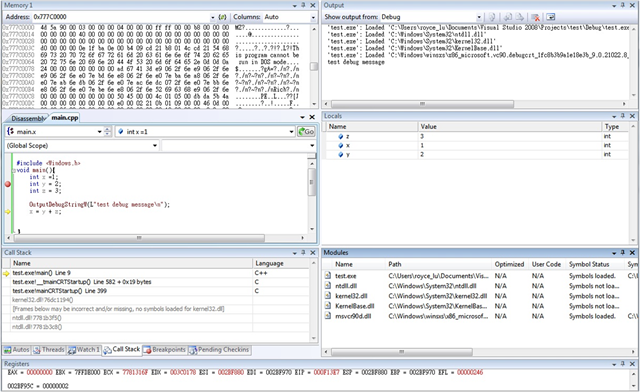
Task: Go to next message in Output toolbar
Action: (x=520, y=17)
